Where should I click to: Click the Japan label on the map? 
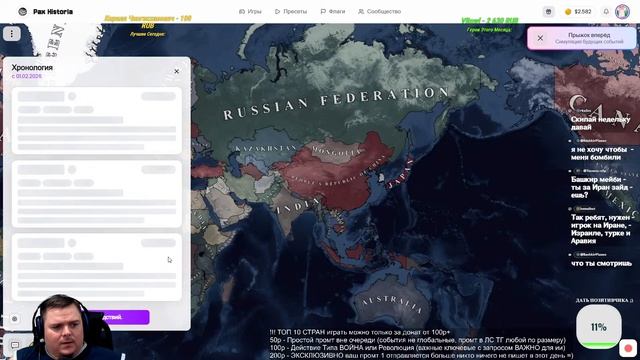click(x=400, y=174)
